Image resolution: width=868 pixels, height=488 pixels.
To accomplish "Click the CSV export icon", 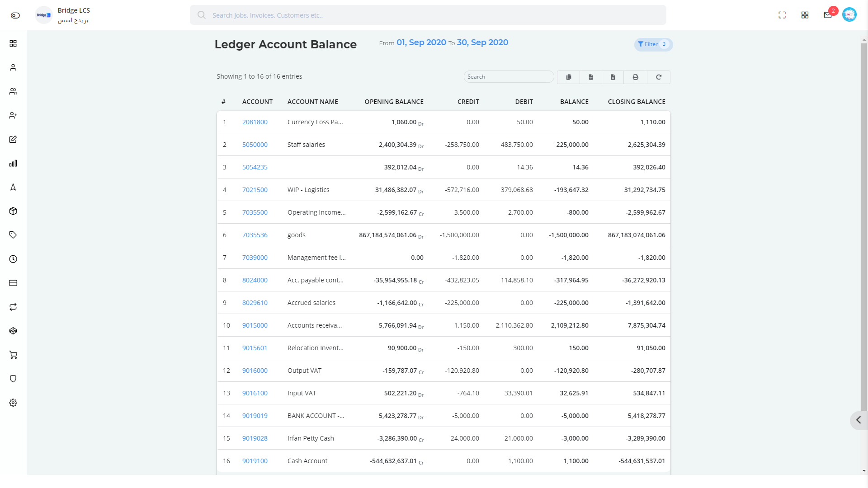I will pyautogui.click(x=591, y=76).
